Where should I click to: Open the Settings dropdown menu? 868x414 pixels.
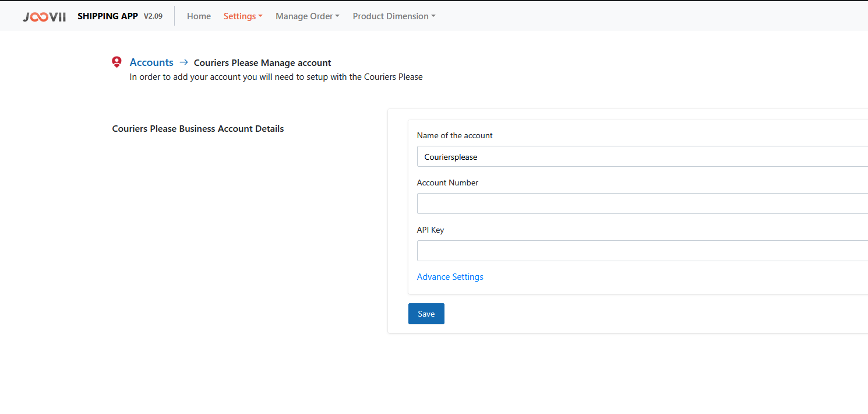pos(243,16)
